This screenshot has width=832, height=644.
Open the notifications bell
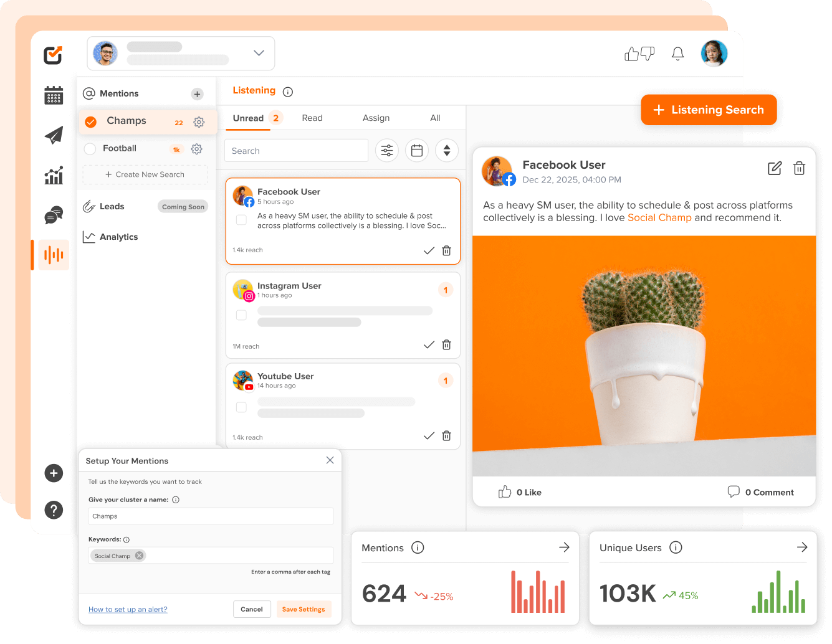click(677, 54)
